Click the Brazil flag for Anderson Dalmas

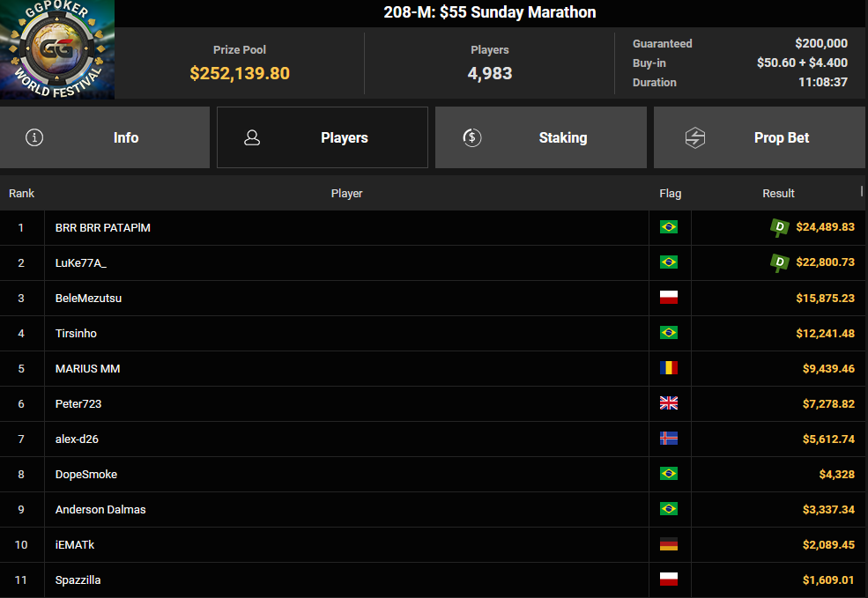[669, 509]
